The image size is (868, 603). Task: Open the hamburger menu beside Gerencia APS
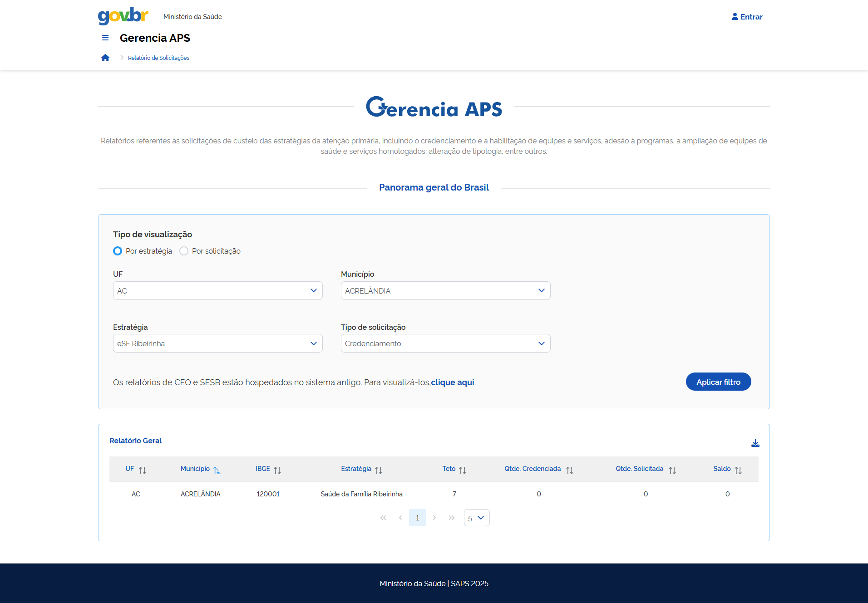click(x=105, y=38)
